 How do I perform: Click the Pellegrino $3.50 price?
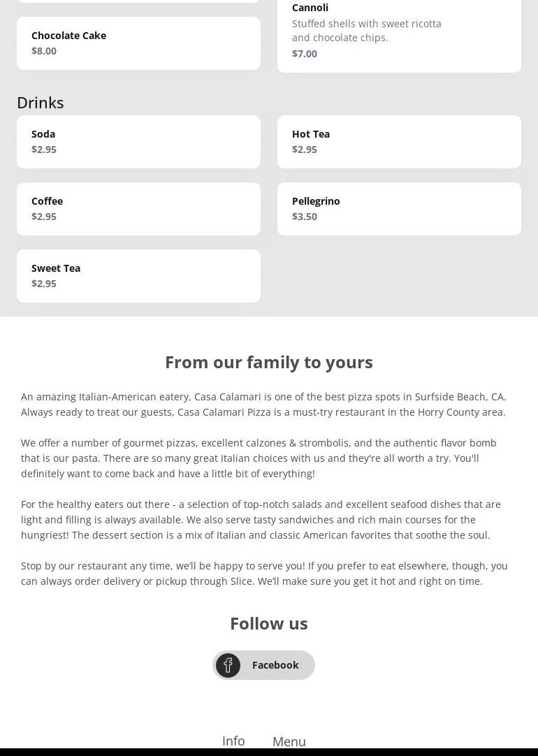point(305,217)
